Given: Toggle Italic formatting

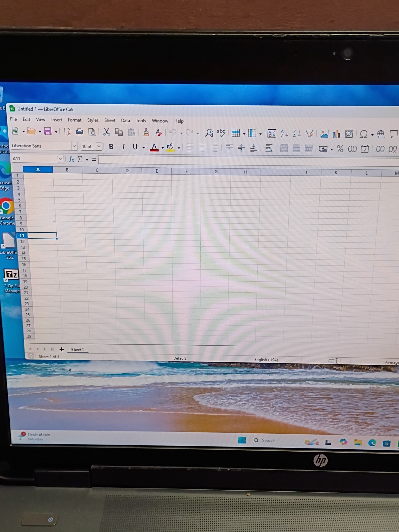Looking at the screenshot, I should 123,147.
